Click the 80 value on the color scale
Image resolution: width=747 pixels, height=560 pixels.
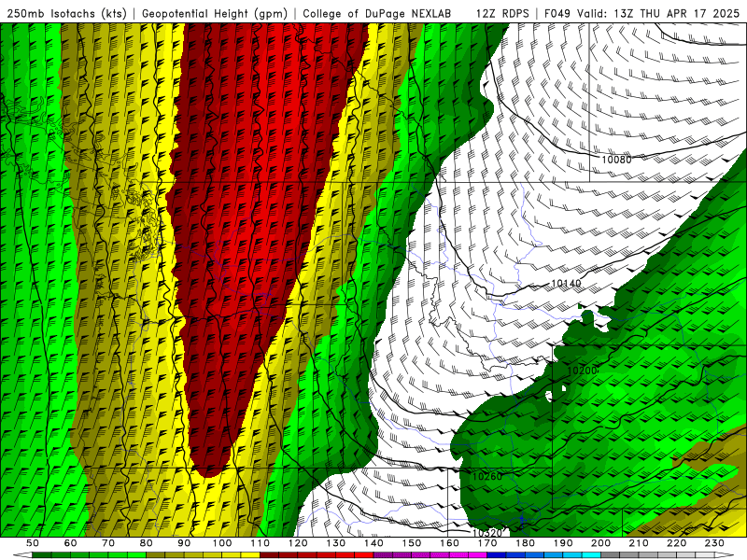point(147,543)
